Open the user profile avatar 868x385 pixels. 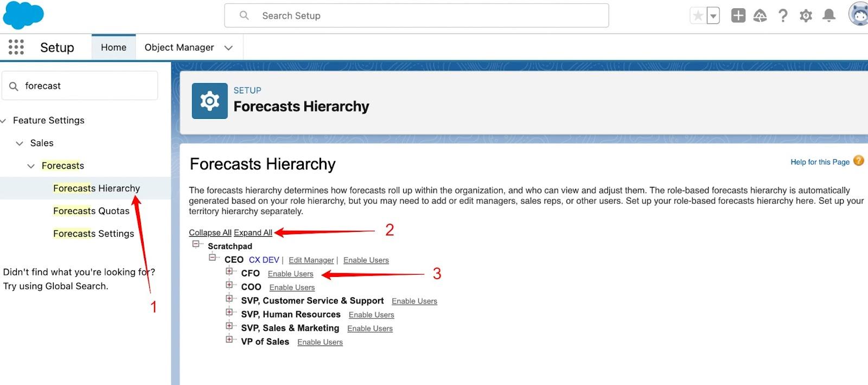coord(859,15)
